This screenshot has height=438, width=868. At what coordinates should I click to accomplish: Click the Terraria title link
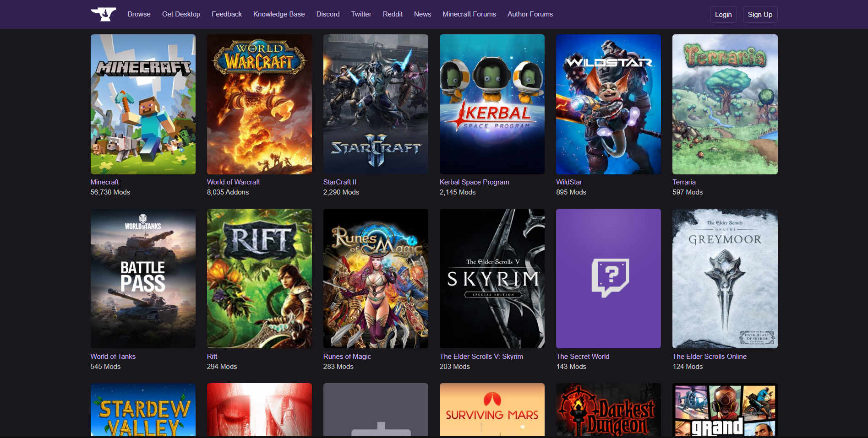click(684, 182)
